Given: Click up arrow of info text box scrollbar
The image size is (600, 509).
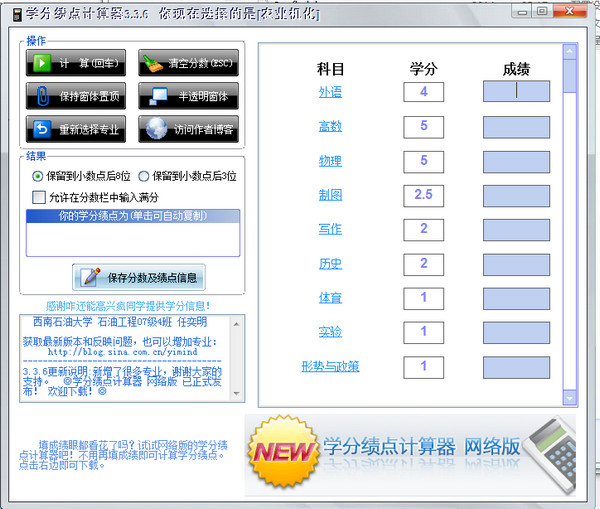Looking at the screenshot, I should 236,324.
